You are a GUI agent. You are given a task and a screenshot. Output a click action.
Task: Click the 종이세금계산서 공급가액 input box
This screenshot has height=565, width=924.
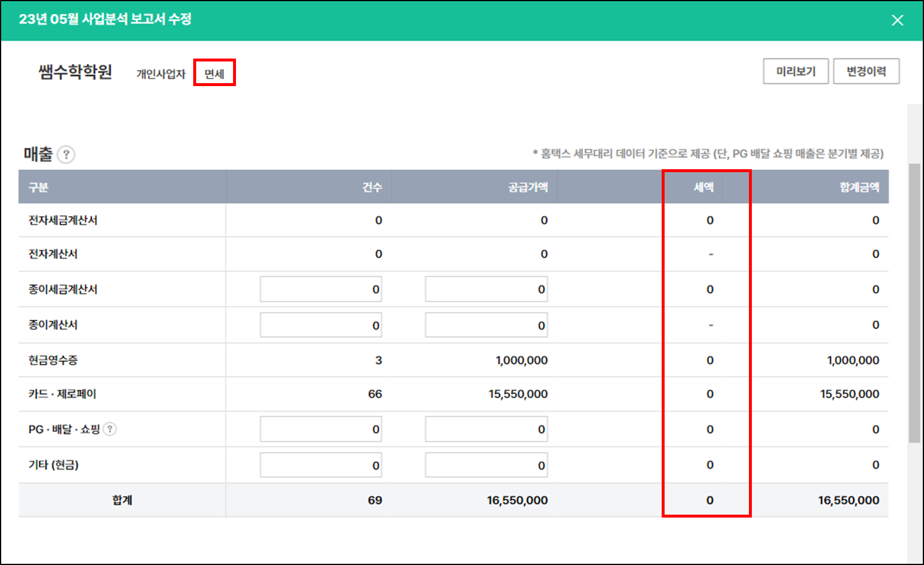[x=486, y=289]
